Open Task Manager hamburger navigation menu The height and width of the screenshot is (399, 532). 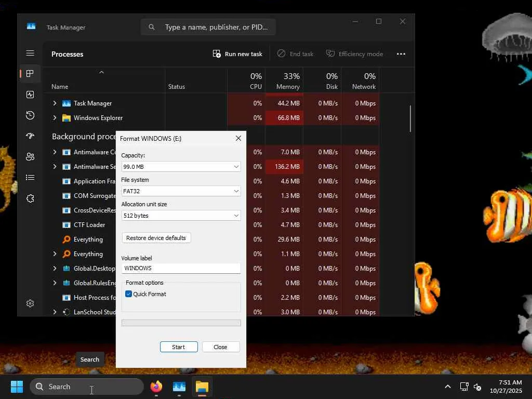[30, 53]
